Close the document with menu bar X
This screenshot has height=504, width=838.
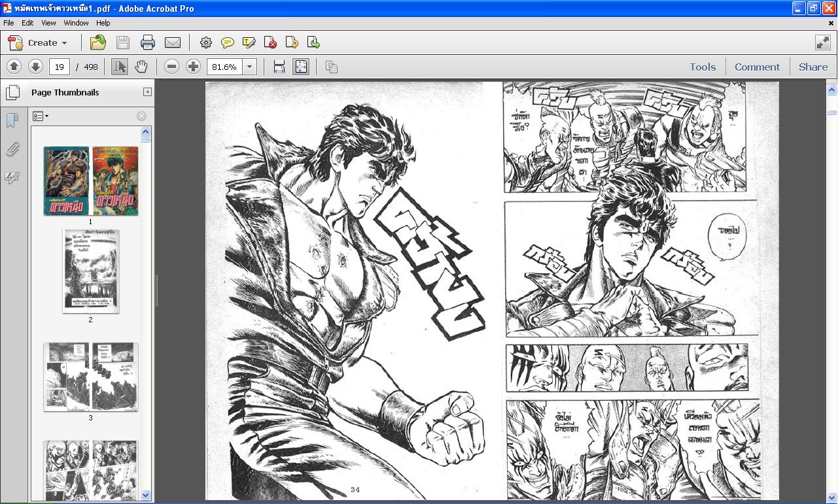[x=831, y=23]
